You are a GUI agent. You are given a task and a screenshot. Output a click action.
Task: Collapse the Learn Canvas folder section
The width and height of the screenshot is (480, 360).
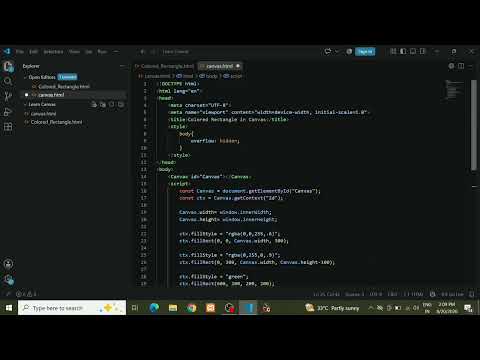[25, 104]
